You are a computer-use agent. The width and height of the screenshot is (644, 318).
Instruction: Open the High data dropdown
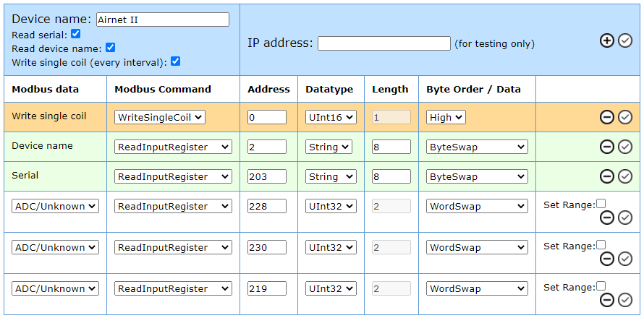[x=446, y=117]
